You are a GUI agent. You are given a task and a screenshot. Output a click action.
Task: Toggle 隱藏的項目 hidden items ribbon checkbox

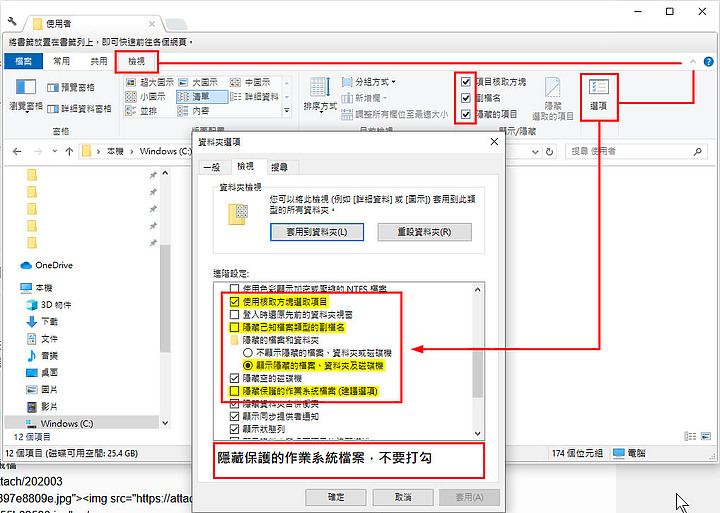pyautogui.click(x=466, y=114)
